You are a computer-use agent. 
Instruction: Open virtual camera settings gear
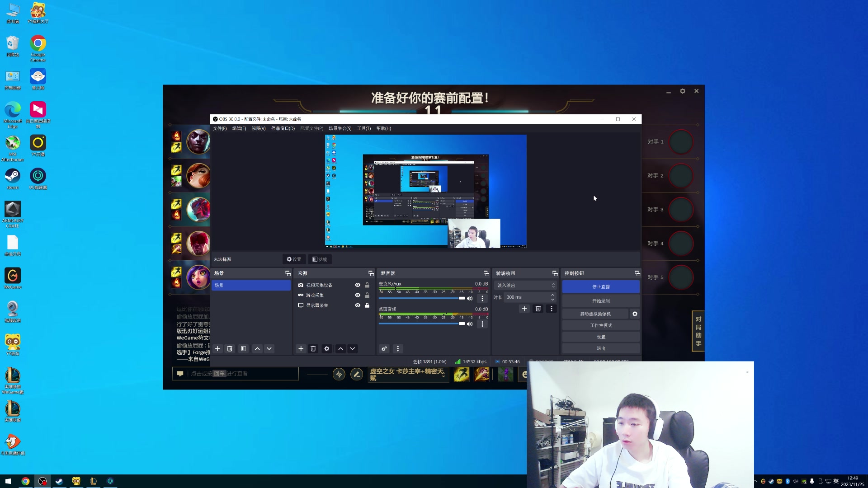point(635,314)
